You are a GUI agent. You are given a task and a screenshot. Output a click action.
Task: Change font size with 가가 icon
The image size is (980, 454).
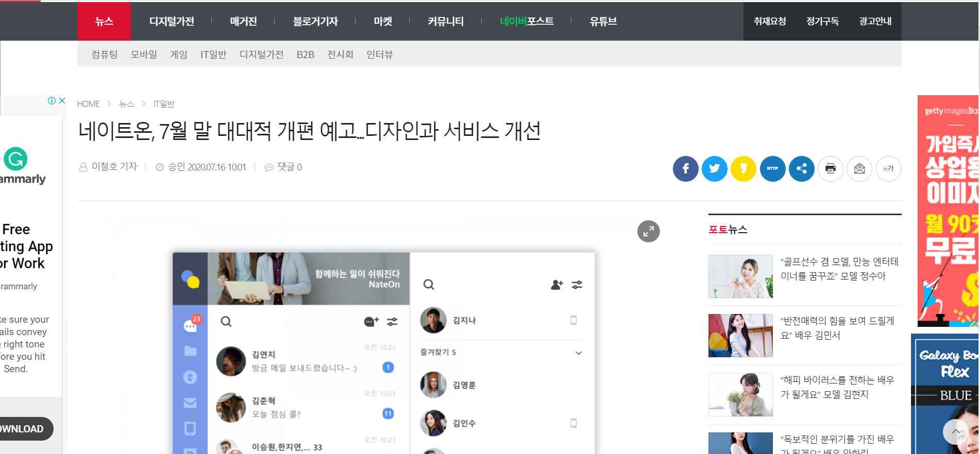tap(889, 169)
